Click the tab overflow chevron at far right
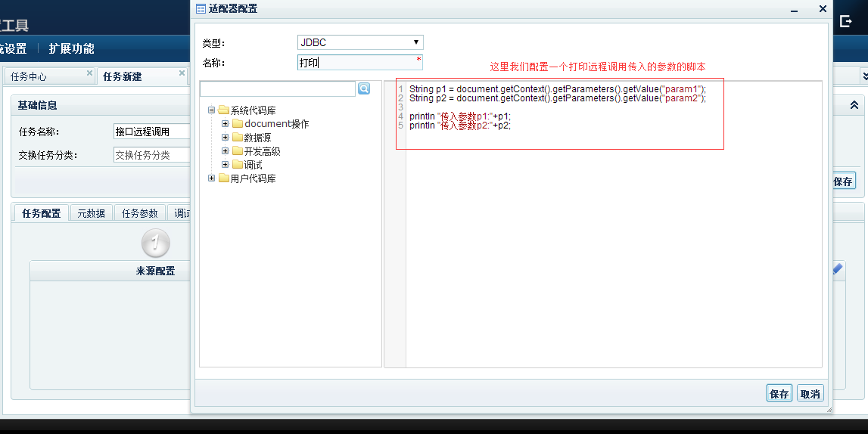The image size is (868, 434). (865, 76)
